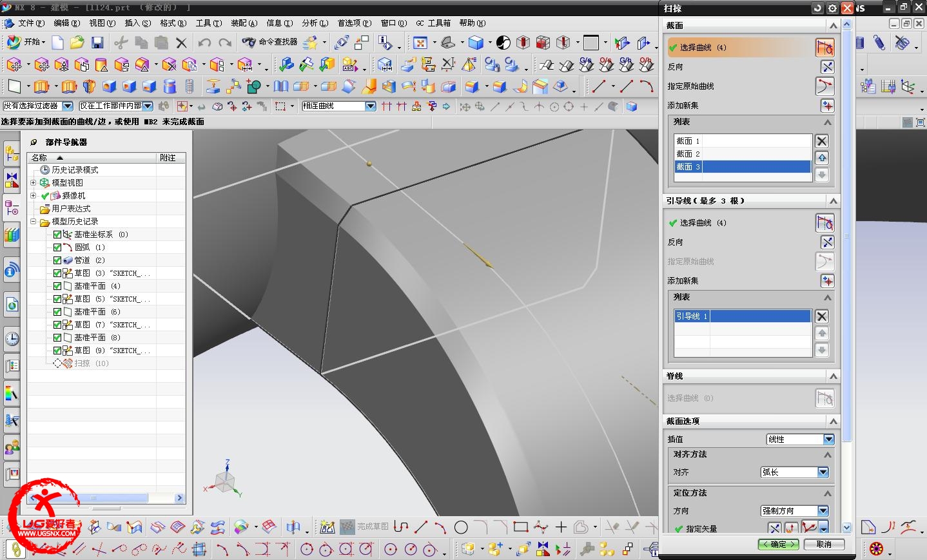Open the 帮助 menu
Image resolution: width=927 pixels, height=560 pixels.
click(473, 23)
